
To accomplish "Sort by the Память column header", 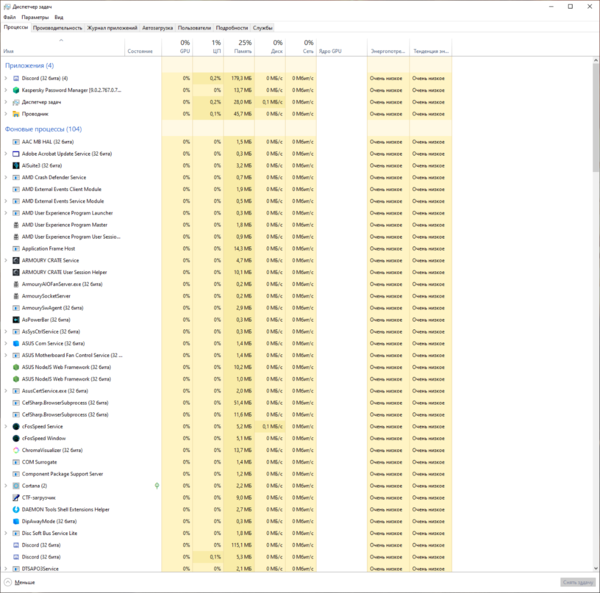I will click(239, 47).
